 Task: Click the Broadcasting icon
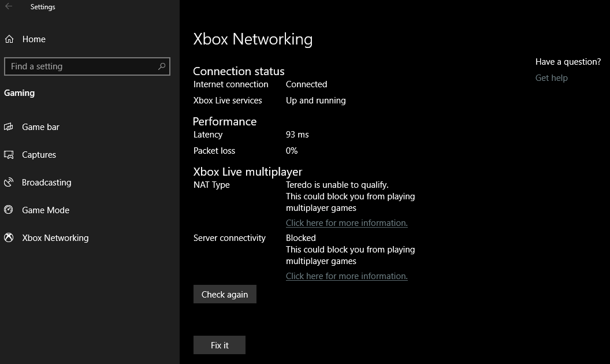tap(9, 182)
